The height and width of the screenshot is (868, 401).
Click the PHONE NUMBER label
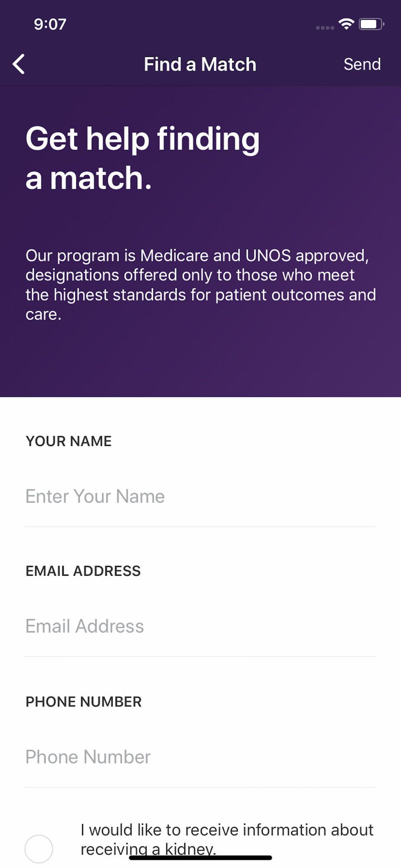tap(84, 701)
